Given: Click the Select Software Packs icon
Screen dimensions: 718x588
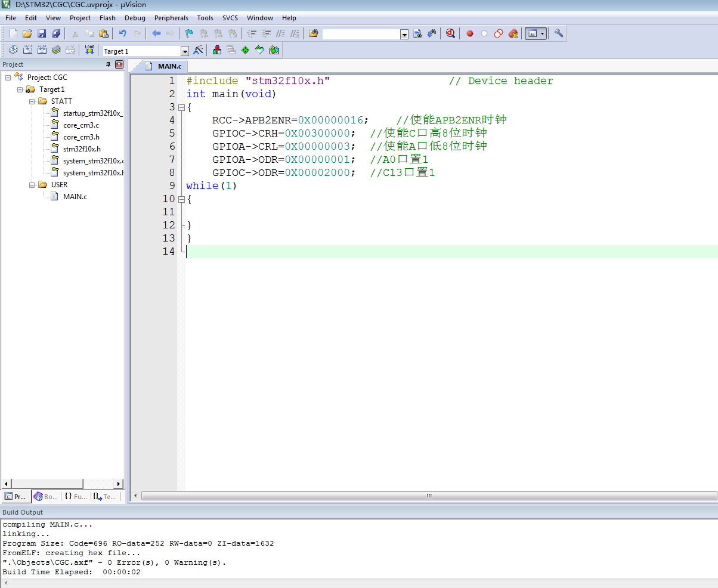Looking at the screenshot, I should coord(259,50).
